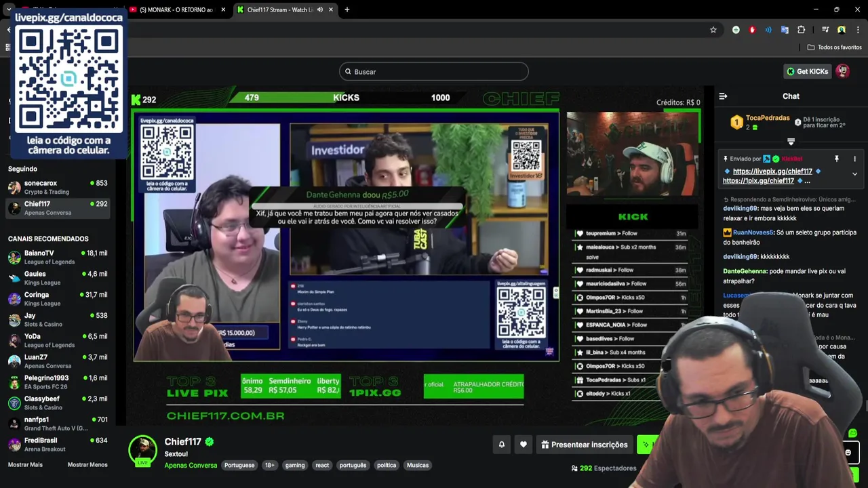This screenshot has height=488, width=868.
Task: Close the MONARK - O RETORNO tab
Action: (x=223, y=9)
